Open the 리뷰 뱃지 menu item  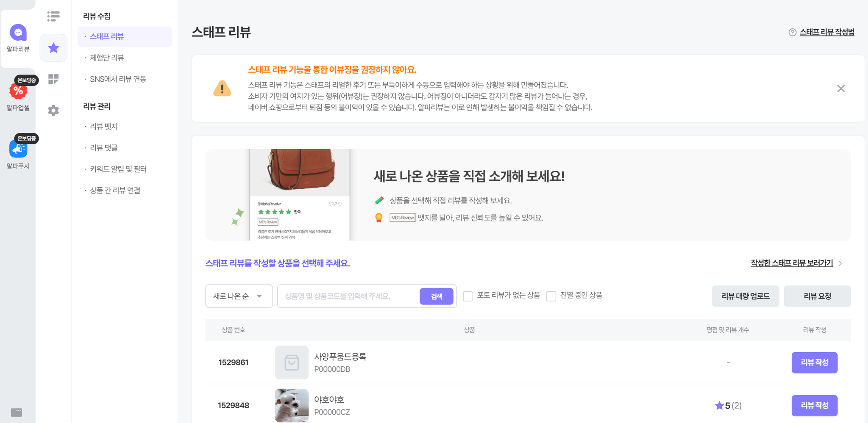pyautogui.click(x=104, y=127)
